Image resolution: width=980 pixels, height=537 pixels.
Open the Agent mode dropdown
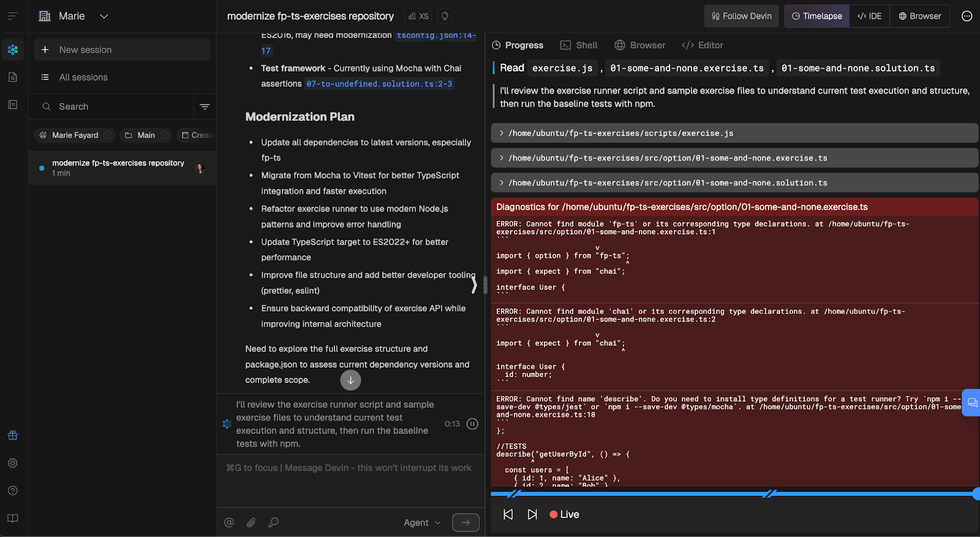422,522
